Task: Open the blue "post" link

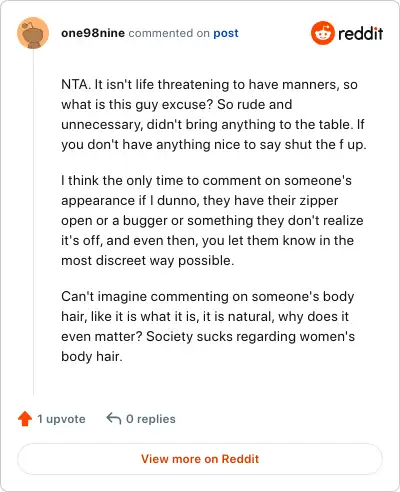Action: (226, 33)
